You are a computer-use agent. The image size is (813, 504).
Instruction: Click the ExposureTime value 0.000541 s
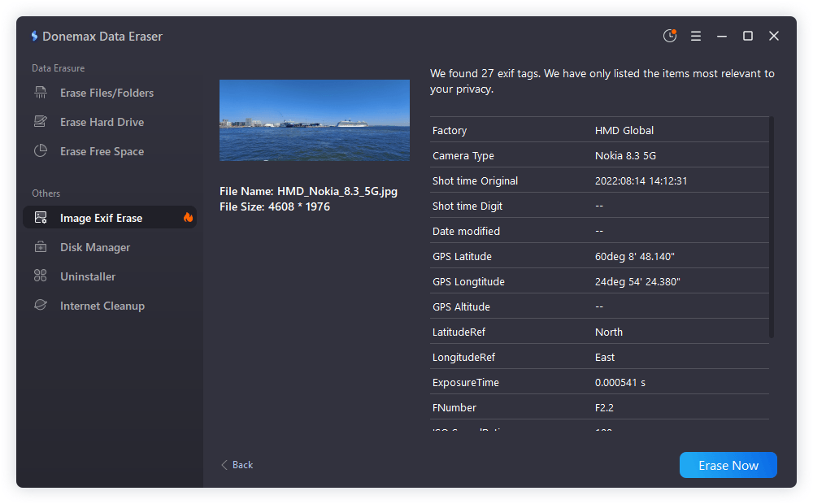pos(620,383)
